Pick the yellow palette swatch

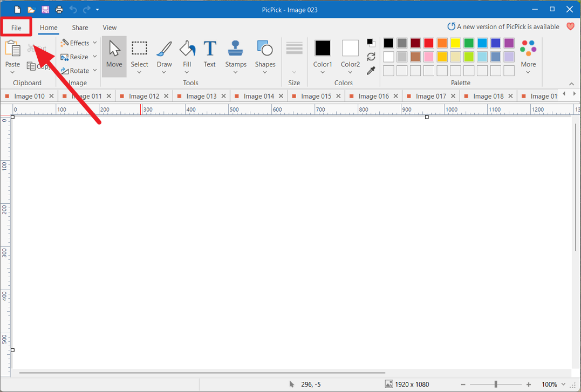455,43
